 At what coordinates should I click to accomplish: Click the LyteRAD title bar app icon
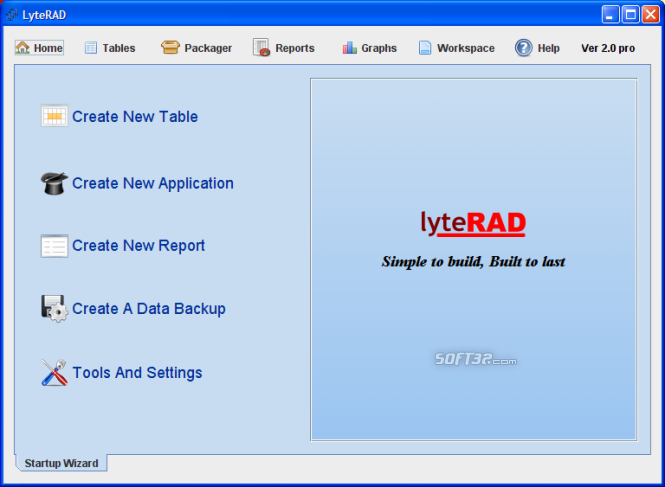[11, 15]
